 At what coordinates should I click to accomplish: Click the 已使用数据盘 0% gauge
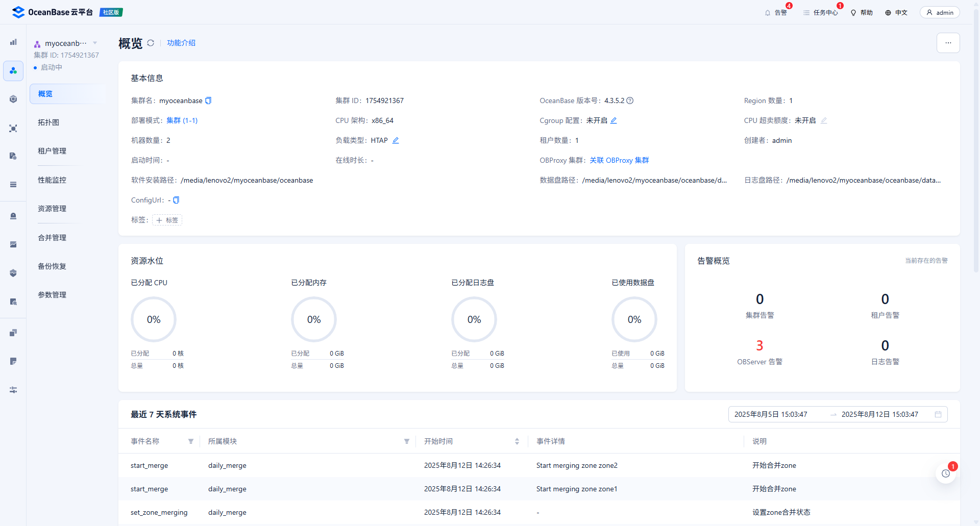coord(634,319)
